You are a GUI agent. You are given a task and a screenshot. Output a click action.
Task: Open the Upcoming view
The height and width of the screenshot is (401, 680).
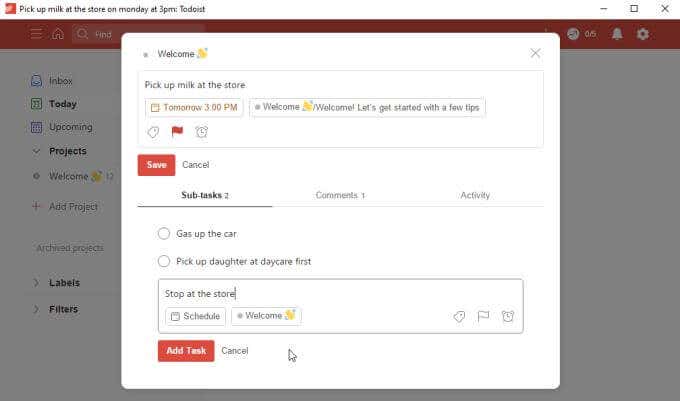tap(62, 127)
